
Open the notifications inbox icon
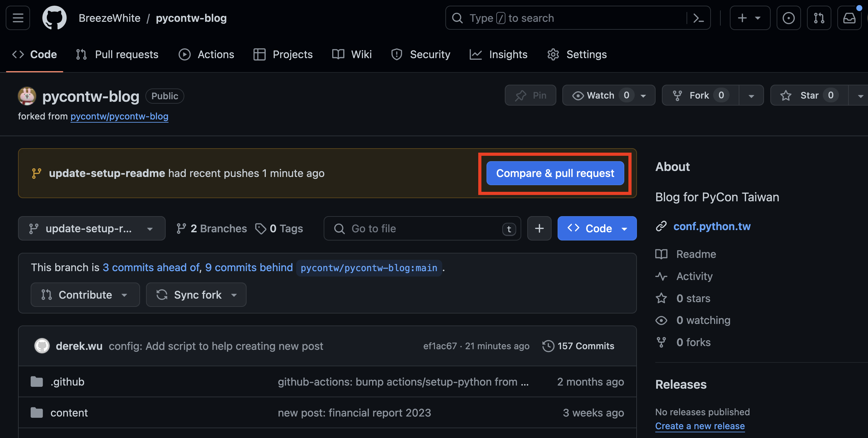click(x=849, y=18)
